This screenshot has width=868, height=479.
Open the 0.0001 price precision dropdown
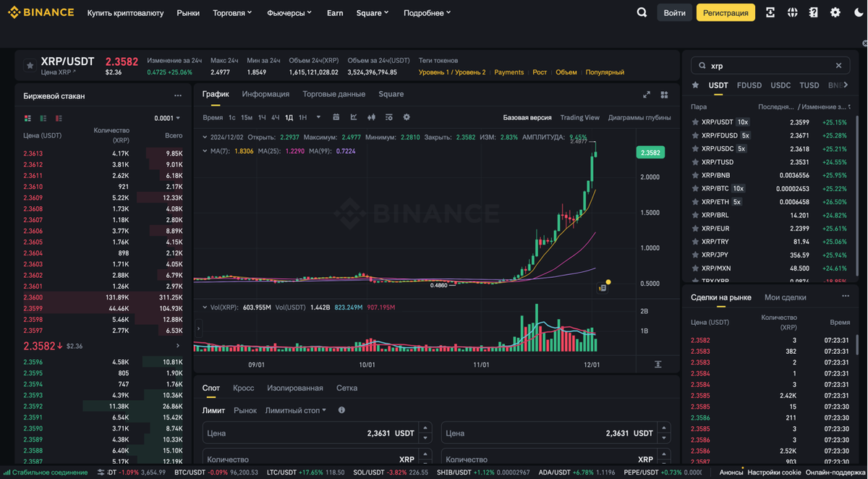167,118
